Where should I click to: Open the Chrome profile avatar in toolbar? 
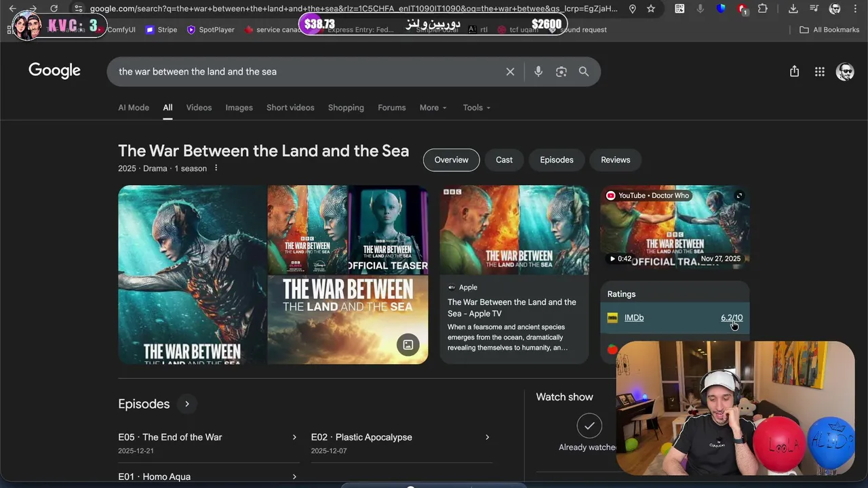835,9
